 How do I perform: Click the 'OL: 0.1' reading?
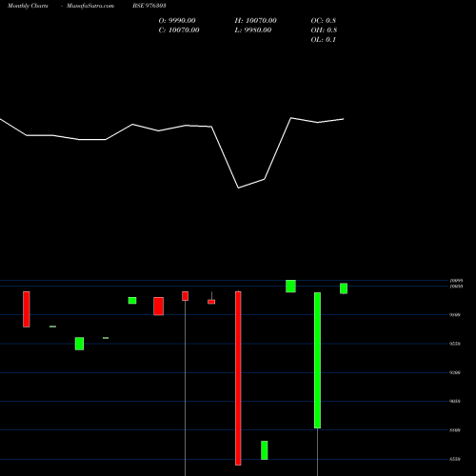coord(324,40)
